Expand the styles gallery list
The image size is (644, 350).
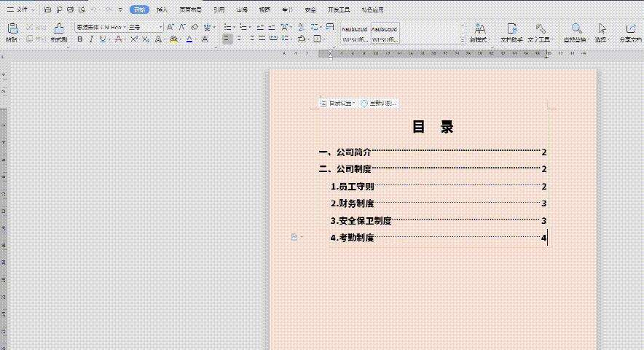[x=462, y=40]
